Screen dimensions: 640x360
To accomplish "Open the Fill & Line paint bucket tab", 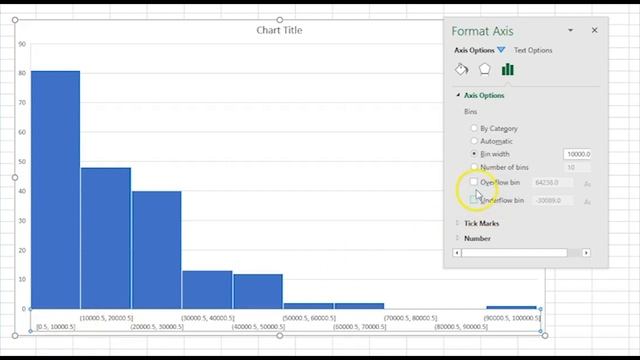I will click(x=462, y=70).
